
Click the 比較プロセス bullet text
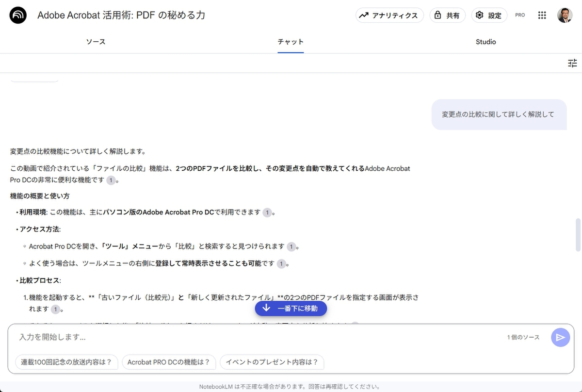pyautogui.click(x=40, y=281)
